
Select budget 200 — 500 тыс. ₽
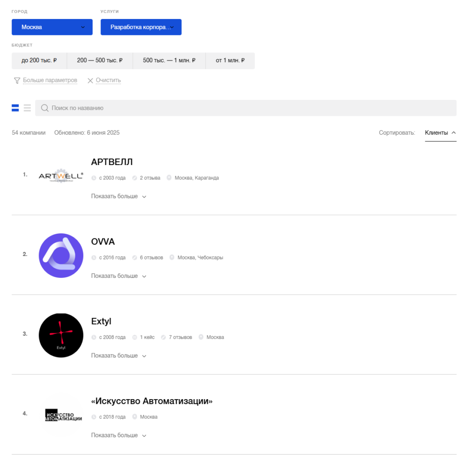(100, 60)
